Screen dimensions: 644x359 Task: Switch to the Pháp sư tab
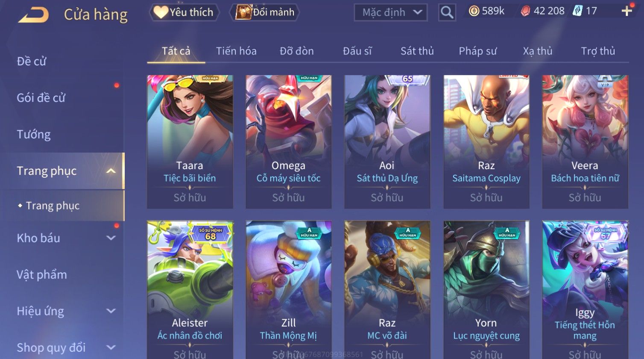[x=477, y=51]
